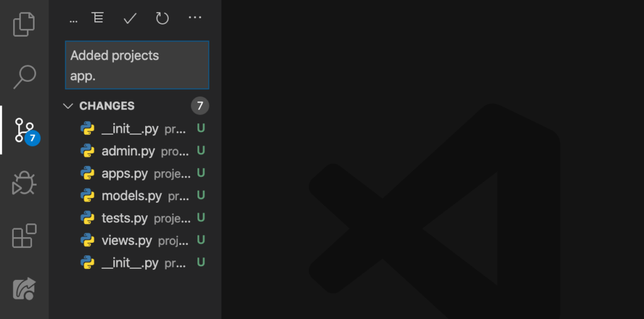Screen dimensions: 644x319
Task: Toggle the tree view icon in toolbar
Action: 97,18
